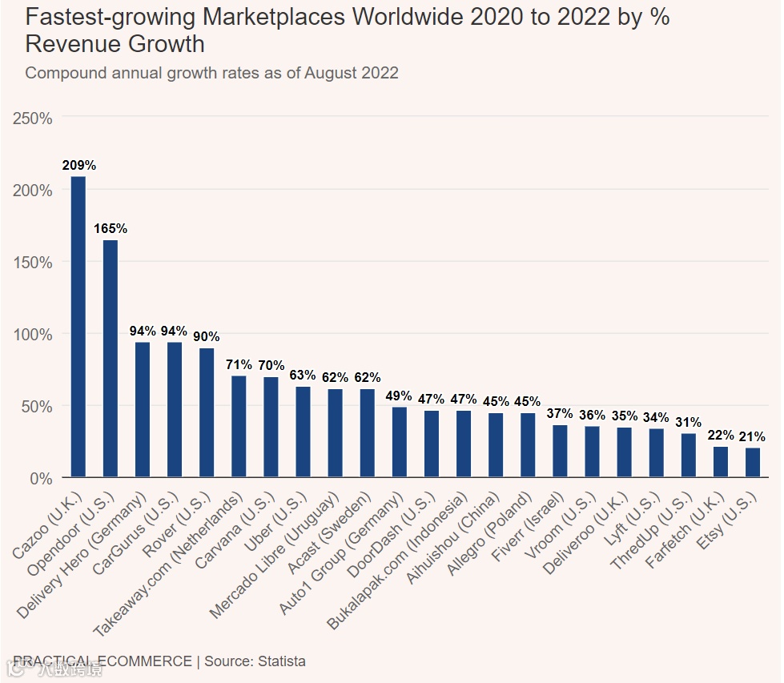The height and width of the screenshot is (683, 784).
Task: Click the Etsy (U.S.) axis label
Action: tap(727, 520)
